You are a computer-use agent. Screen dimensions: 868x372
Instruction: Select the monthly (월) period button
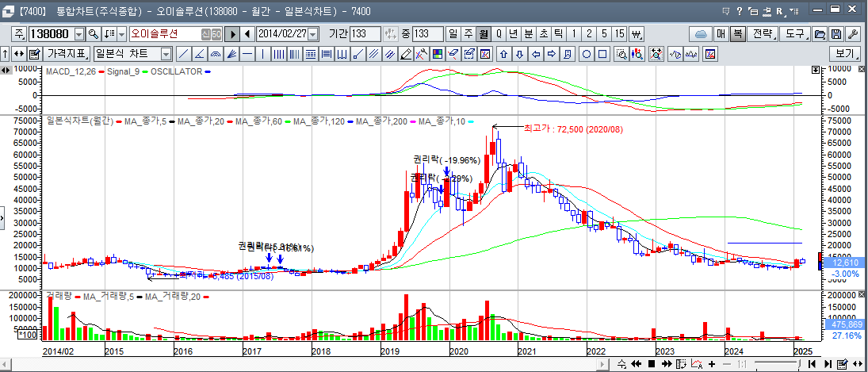point(484,34)
